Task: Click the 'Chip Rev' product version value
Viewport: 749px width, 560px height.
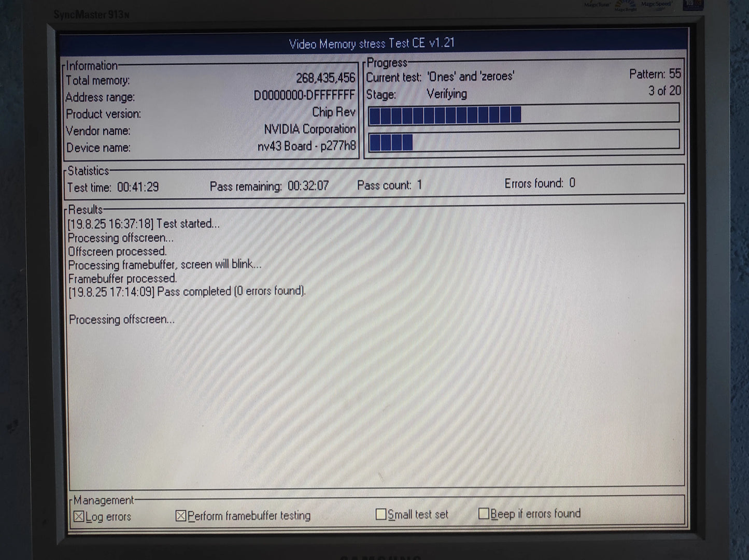Action: click(x=334, y=112)
